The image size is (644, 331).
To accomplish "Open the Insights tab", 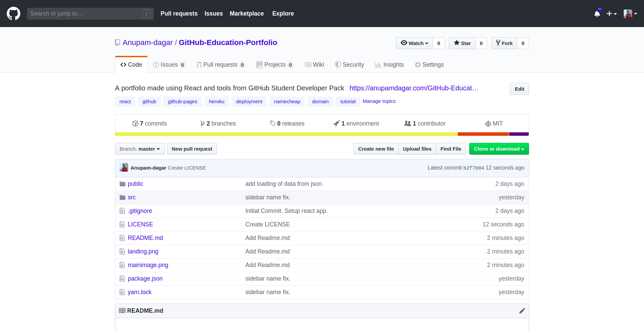I will (389, 65).
